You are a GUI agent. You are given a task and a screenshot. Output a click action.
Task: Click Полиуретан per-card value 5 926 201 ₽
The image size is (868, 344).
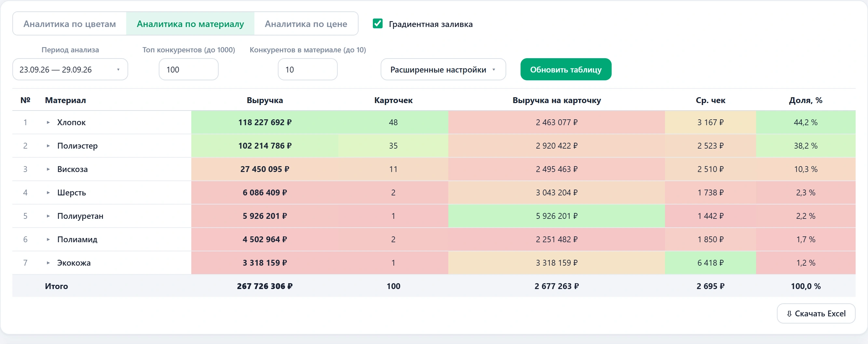click(x=557, y=216)
